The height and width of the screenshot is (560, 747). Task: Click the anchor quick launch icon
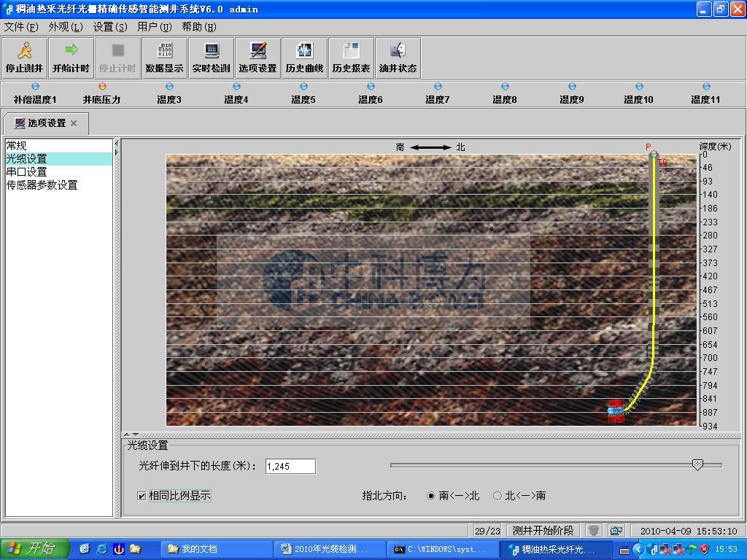point(119,549)
